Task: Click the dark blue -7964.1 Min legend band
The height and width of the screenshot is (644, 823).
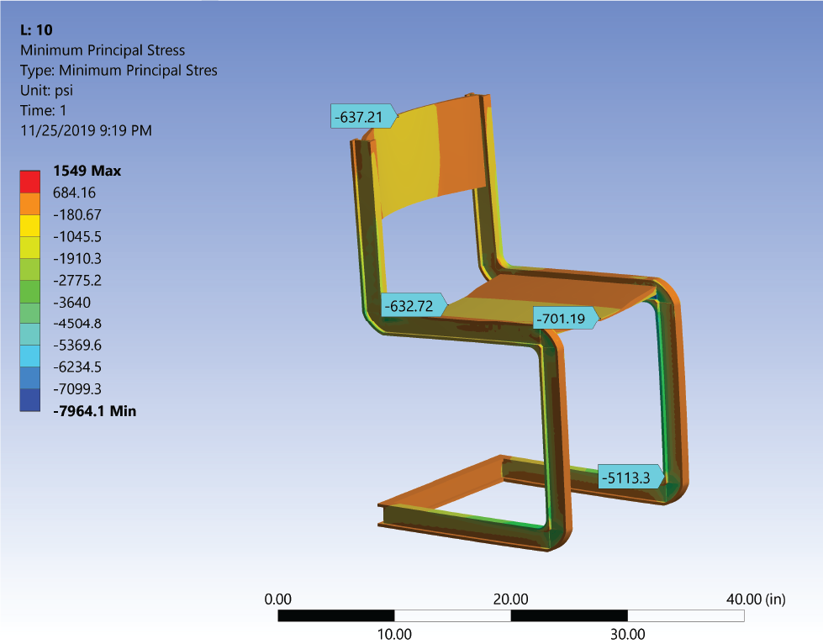Action: click(x=30, y=400)
